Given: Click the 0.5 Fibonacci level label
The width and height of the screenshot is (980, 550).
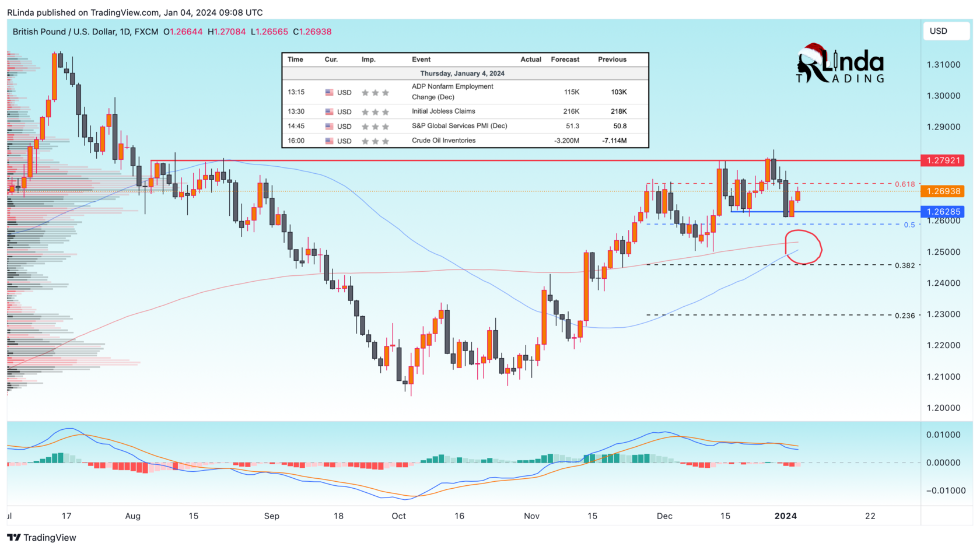Looking at the screenshot, I should click(x=909, y=225).
